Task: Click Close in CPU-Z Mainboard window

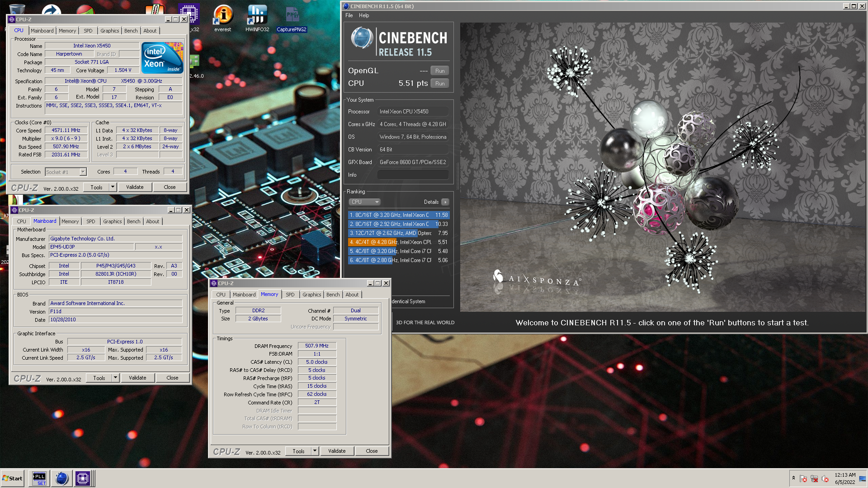Action: coord(172,378)
